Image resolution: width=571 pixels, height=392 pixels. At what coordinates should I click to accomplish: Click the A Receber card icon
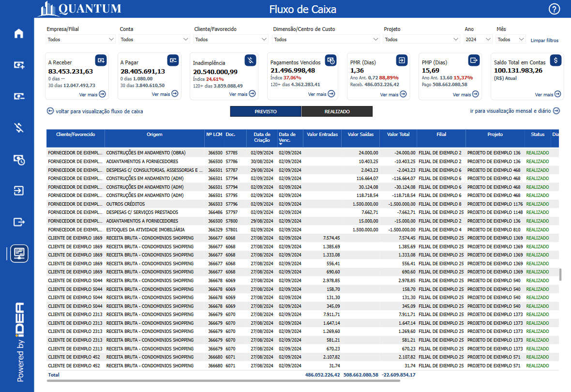pyautogui.click(x=101, y=60)
